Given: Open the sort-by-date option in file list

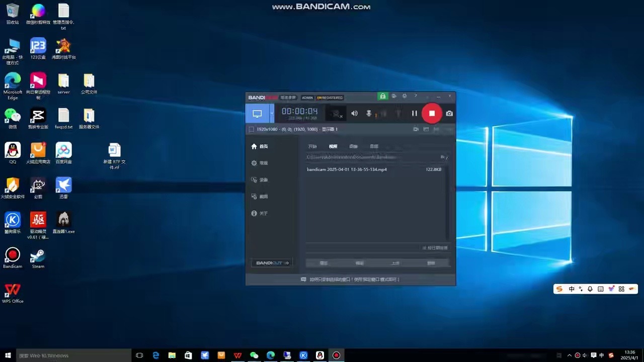Looking at the screenshot, I should [x=435, y=248].
